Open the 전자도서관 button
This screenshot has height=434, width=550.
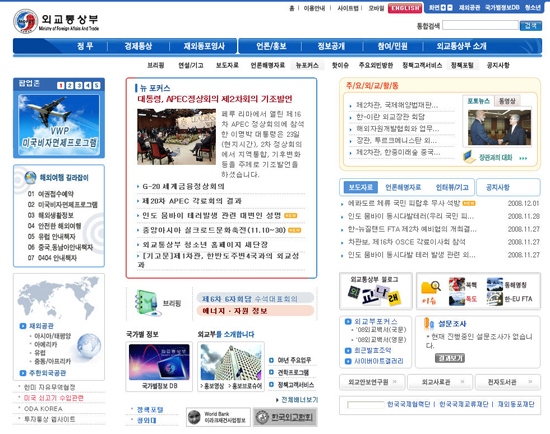pos(508,382)
